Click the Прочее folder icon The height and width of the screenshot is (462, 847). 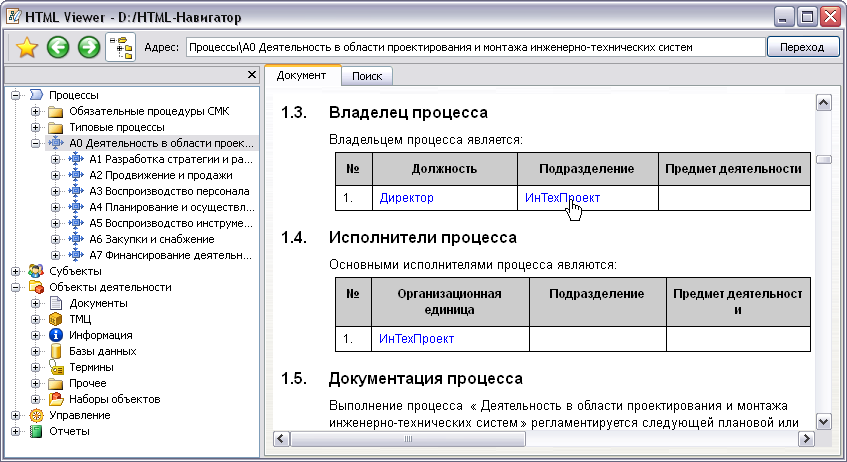click(x=56, y=384)
